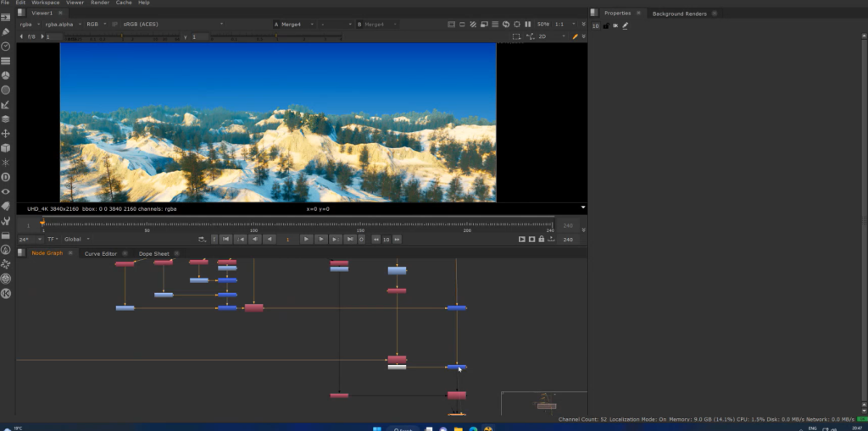Close the Viewer1 tab
Viewport: 868px width, 431px height.
coord(60,13)
